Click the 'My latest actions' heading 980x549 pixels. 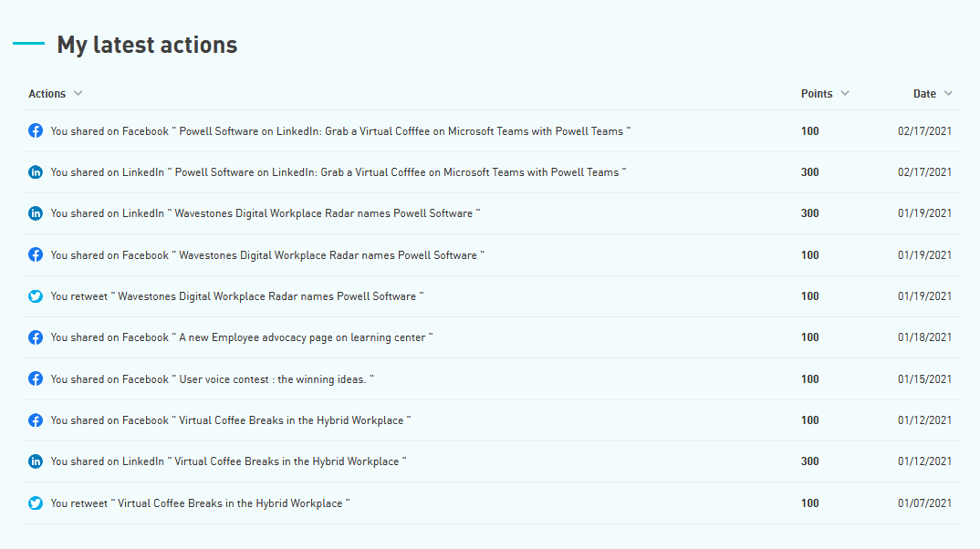click(147, 45)
